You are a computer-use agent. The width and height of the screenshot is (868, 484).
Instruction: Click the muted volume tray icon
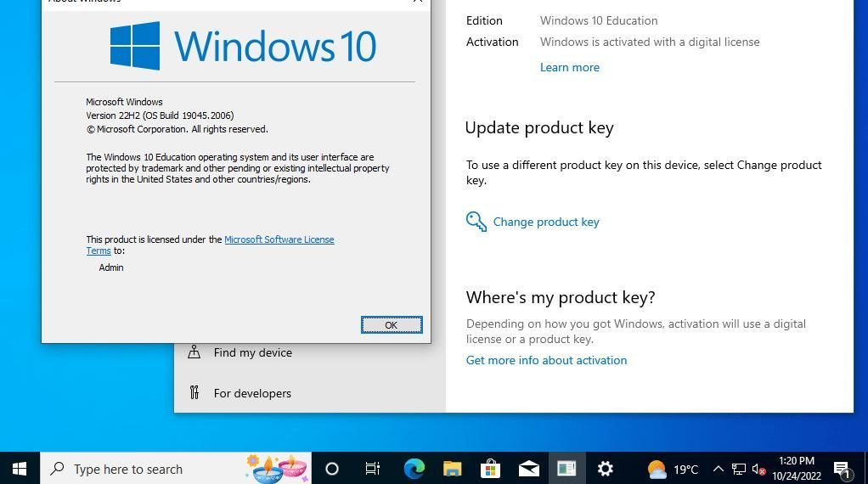(x=758, y=469)
